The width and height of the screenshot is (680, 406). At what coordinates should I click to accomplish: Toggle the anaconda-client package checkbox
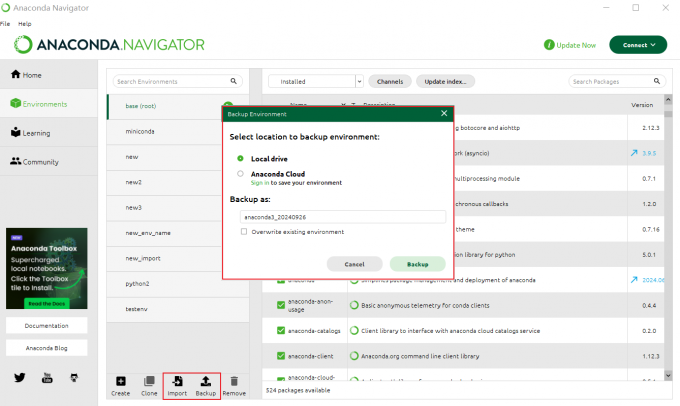tap(281, 356)
